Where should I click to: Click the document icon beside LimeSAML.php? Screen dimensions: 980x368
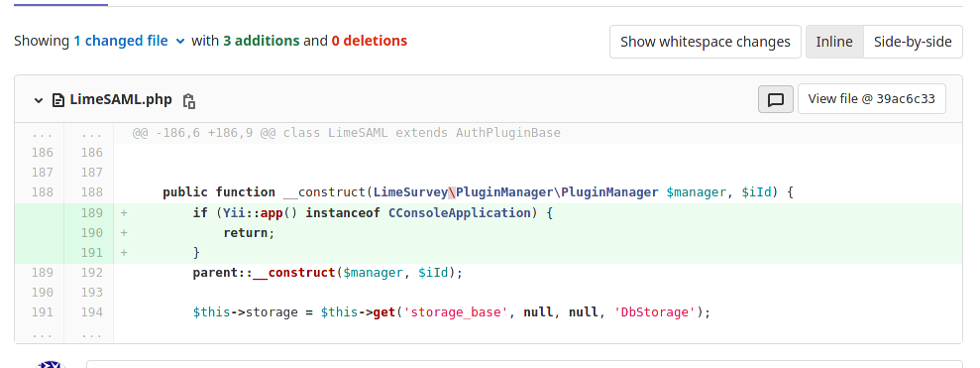pyautogui.click(x=58, y=100)
